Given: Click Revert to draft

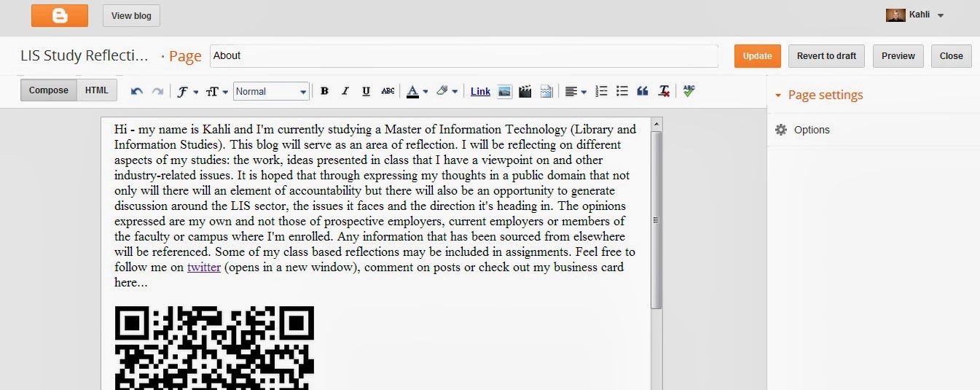Looking at the screenshot, I should [x=826, y=56].
